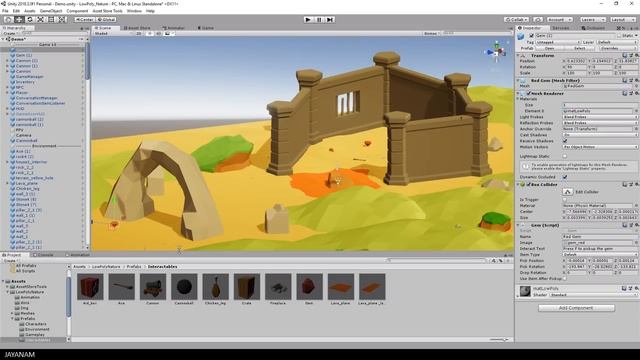Collapse the Transform component foldout
The height and width of the screenshot is (360, 640).
pyautogui.click(x=518, y=55)
